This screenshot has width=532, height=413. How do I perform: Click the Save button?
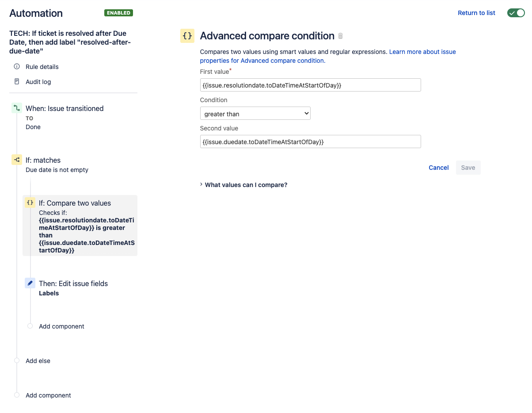(468, 168)
